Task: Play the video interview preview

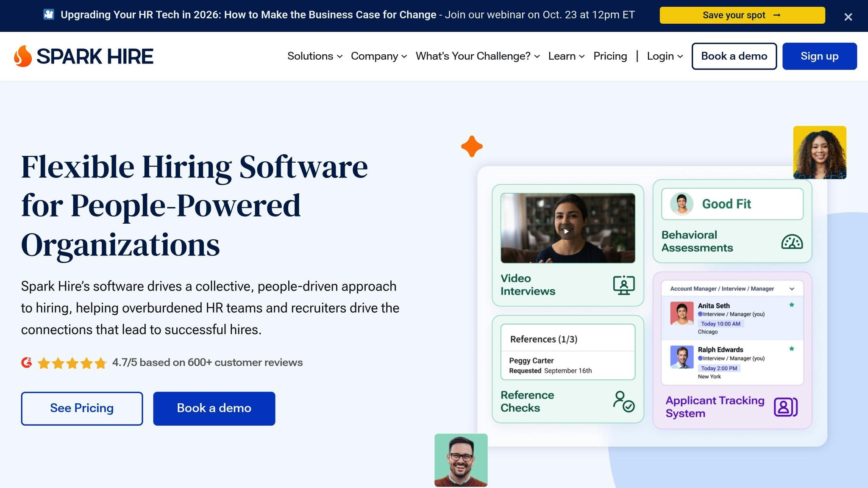Action: [568, 231]
